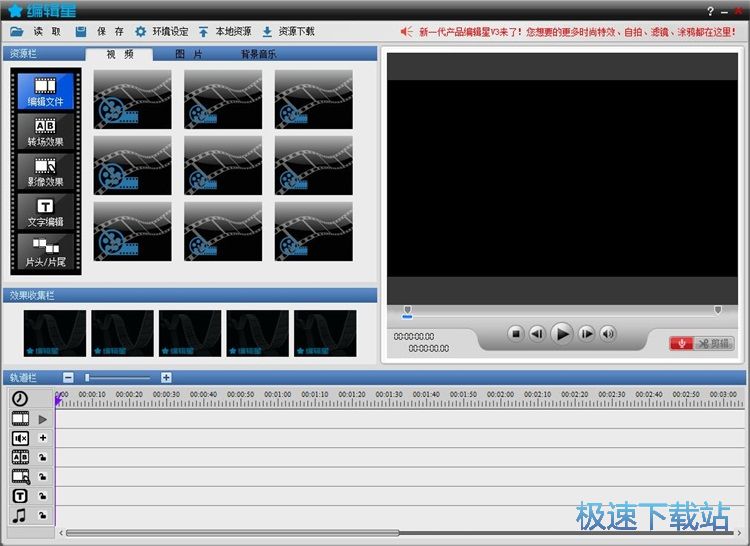Zoom out the timeline with minus button

click(68, 378)
